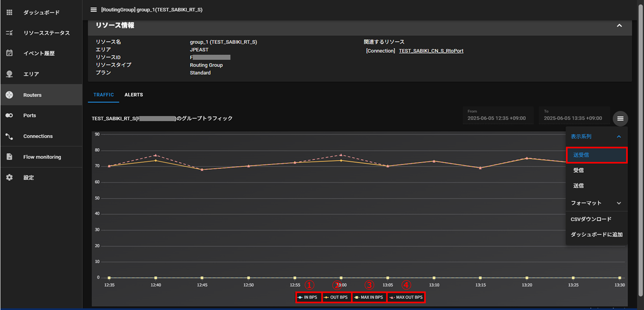Collapse the リソース情報 panel chevron

619,26
